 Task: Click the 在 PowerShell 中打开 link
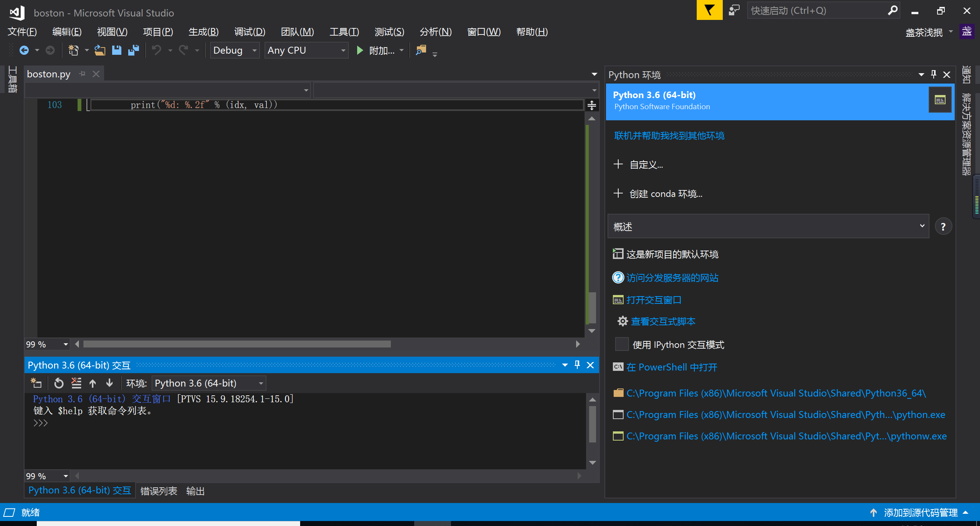[x=671, y=367]
